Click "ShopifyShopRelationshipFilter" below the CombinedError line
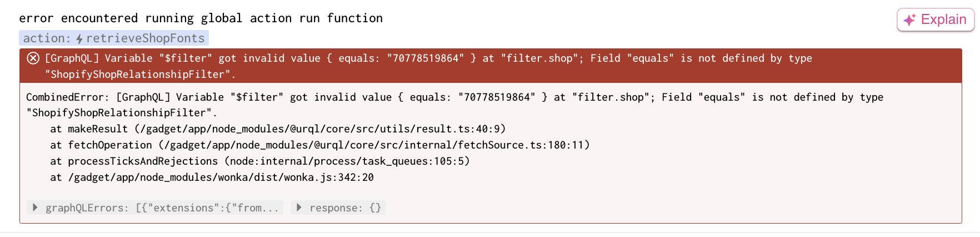 119,113
